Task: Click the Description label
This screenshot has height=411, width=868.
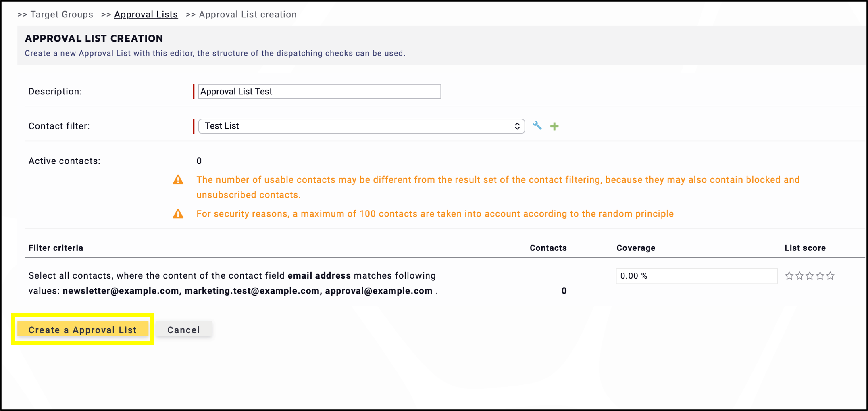Action: (55, 92)
